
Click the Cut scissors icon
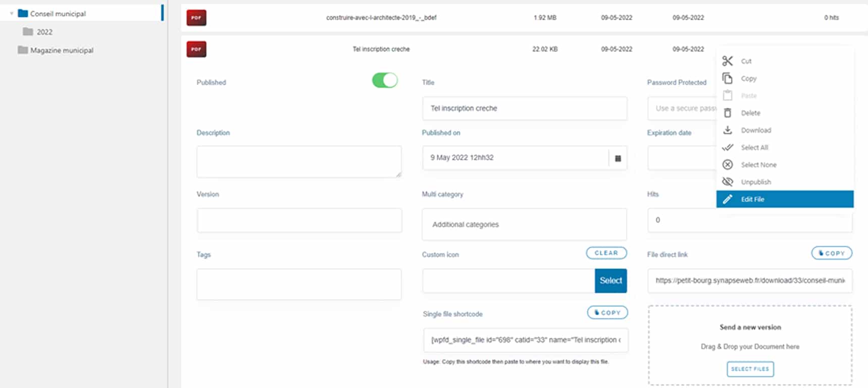(727, 61)
